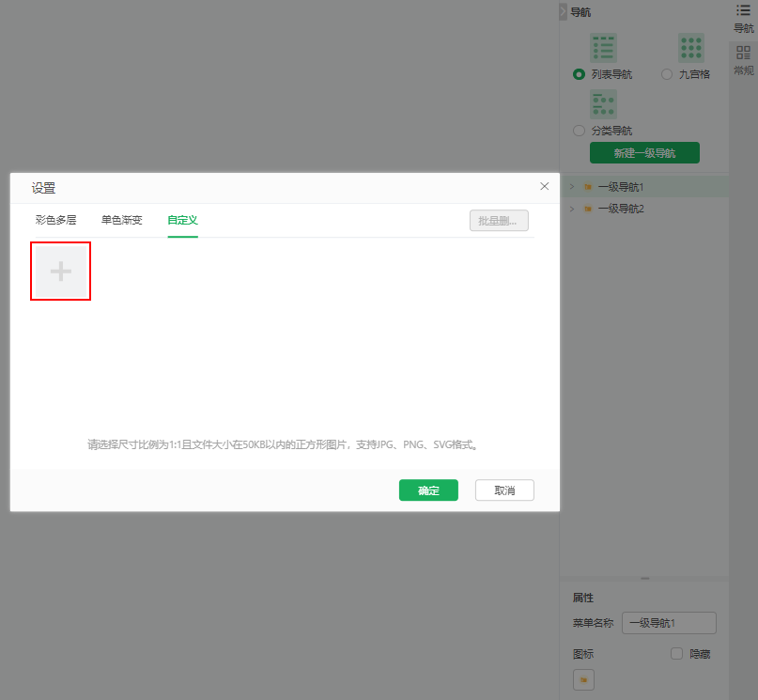758x700 pixels.
Task: Click the green 确定 button
Action: pyautogui.click(x=428, y=490)
